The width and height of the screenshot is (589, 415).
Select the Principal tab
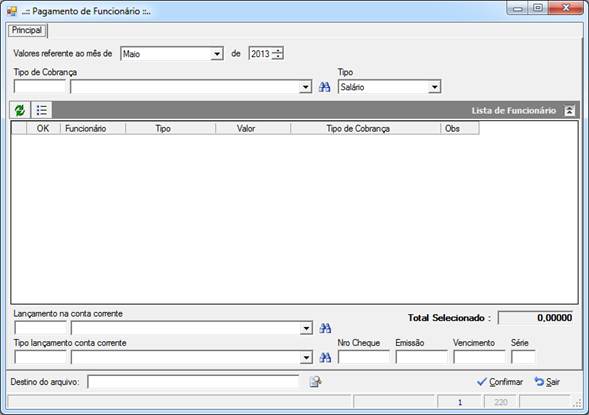point(27,30)
